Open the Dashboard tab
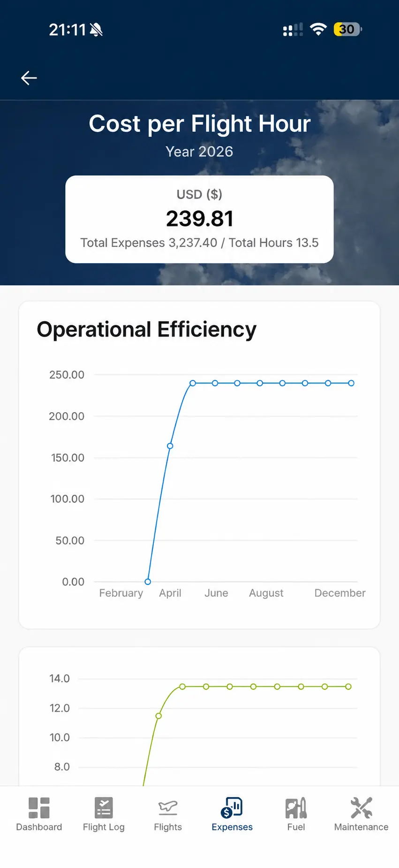399x868 pixels. click(39, 814)
